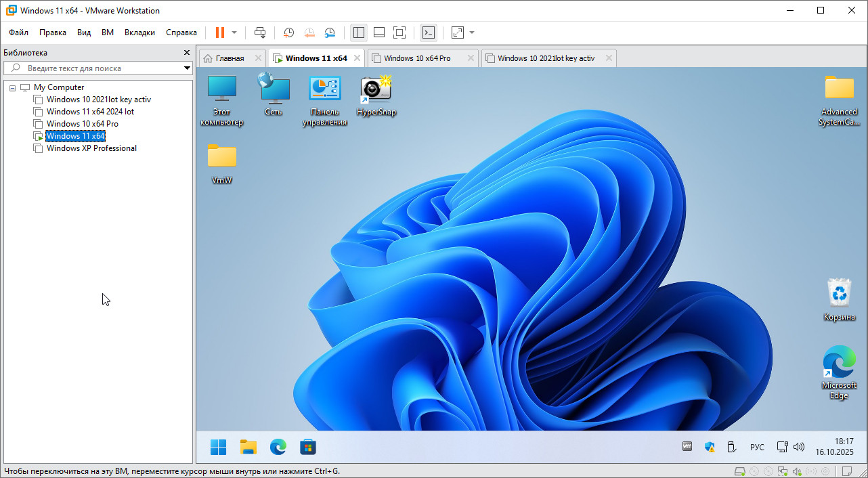
Task: Open the Вкладки menu
Action: (139, 32)
